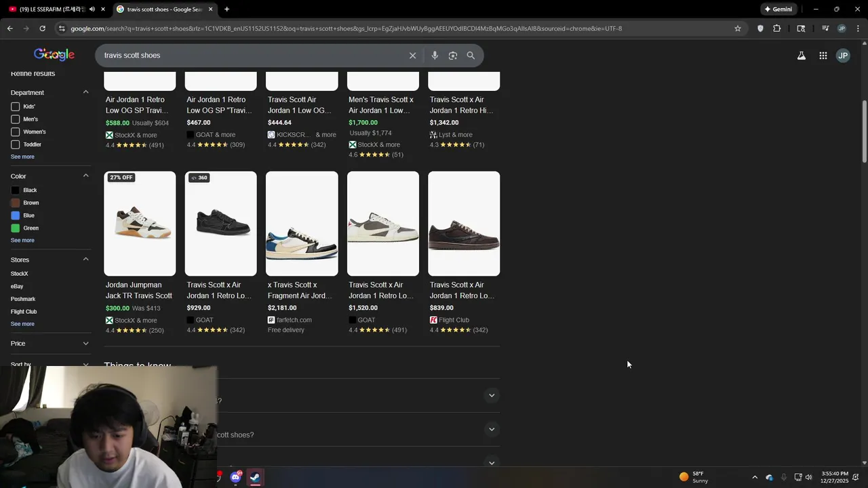Viewport: 868px width, 488px height.
Task: Filter by Flight Club store
Action: [24, 312]
